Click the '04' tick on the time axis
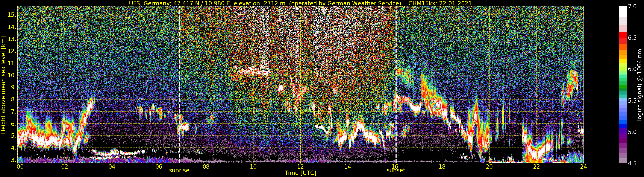644x177 pixels. 112,166
